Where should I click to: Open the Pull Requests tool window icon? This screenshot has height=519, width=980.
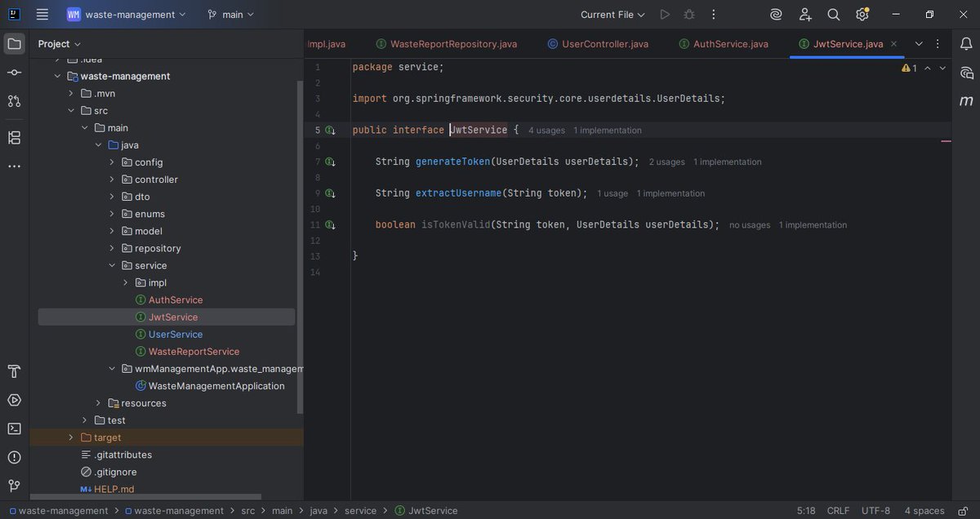(x=14, y=101)
